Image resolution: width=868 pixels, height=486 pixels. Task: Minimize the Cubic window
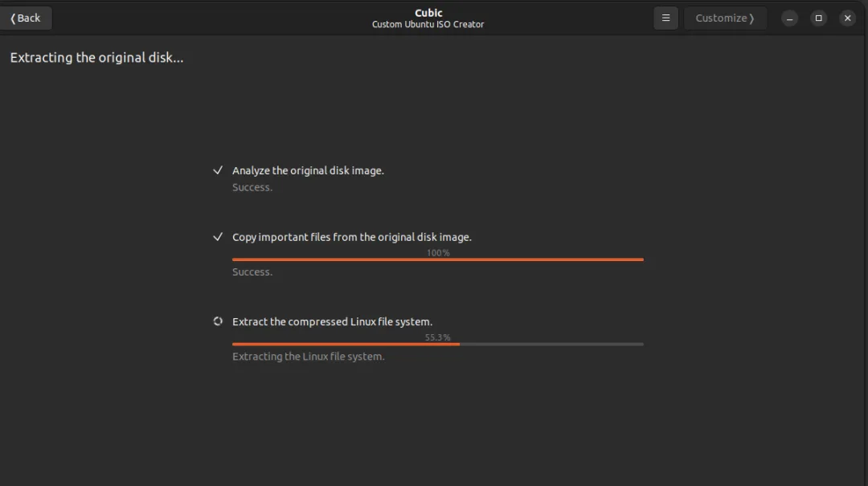[789, 18]
